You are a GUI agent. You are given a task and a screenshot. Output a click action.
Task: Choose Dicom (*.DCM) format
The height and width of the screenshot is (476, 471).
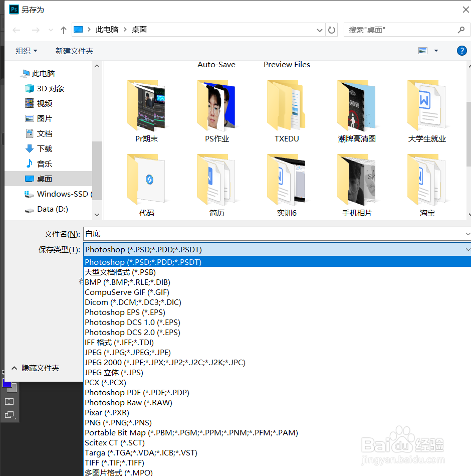[x=277, y=302]
